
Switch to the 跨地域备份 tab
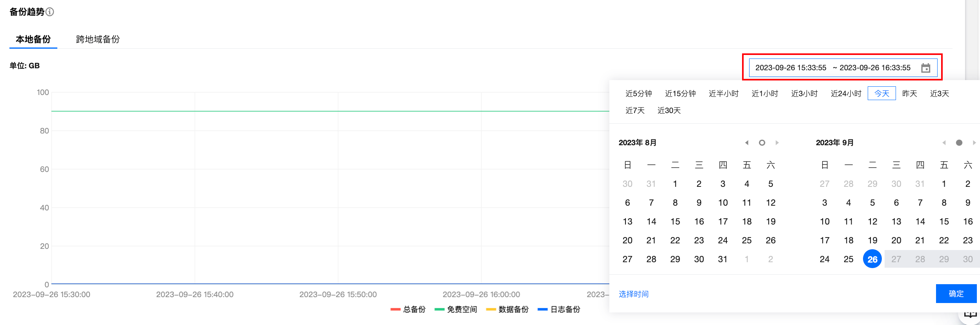tap(98, 39)
